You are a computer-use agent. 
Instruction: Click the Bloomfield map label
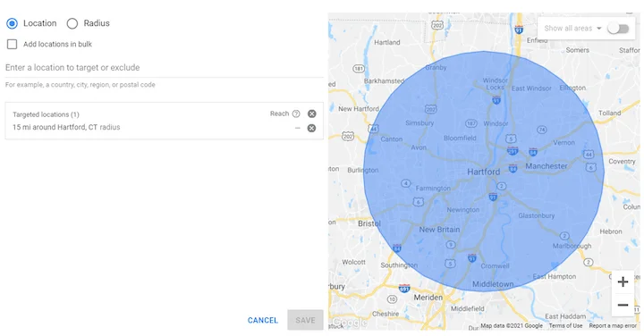click(460, 138)
